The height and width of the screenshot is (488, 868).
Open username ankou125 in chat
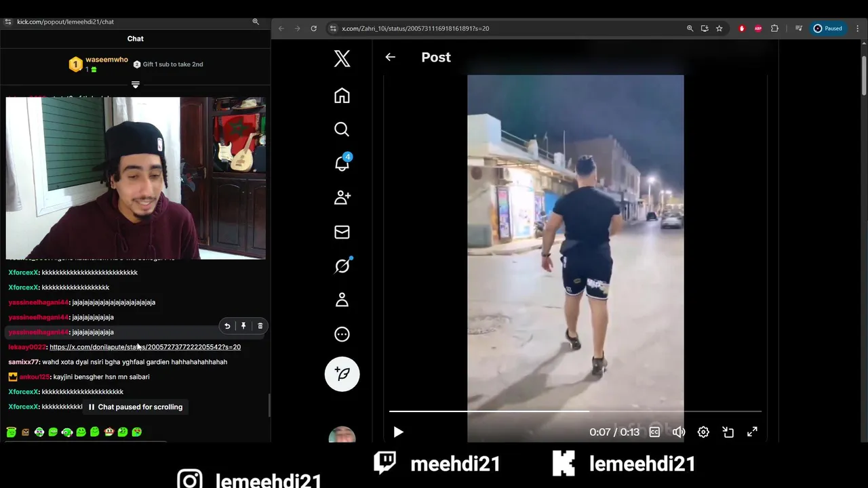35,377
